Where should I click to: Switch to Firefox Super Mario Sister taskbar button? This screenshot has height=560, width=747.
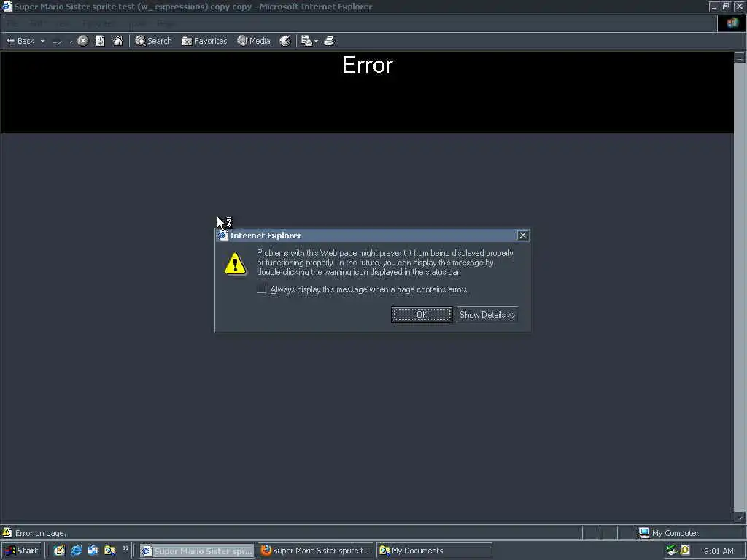pyautogui.click(x=317, y=551)
